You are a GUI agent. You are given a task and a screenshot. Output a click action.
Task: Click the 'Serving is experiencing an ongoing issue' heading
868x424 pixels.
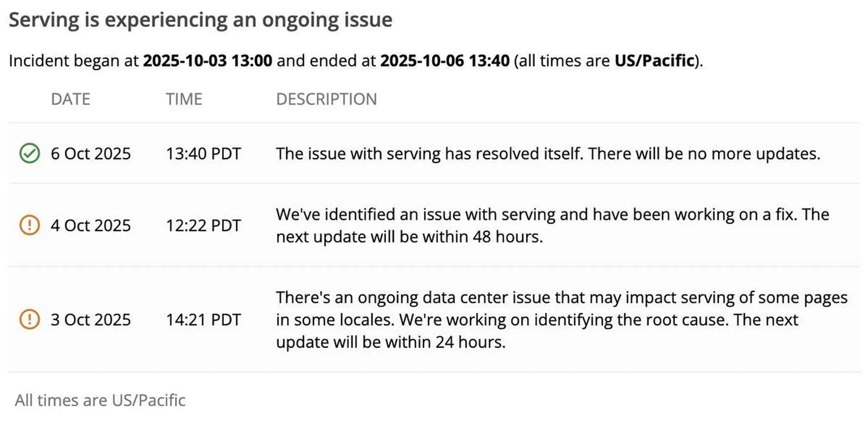point(201,20)
